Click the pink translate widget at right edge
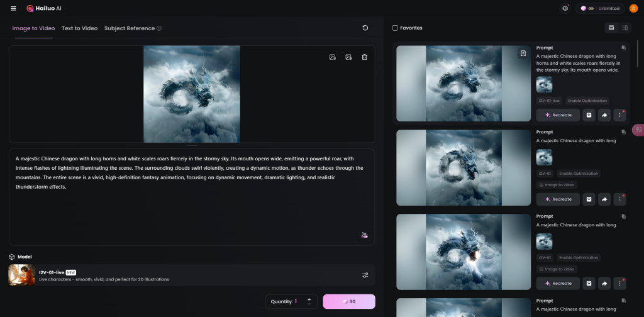This screenshot has width=644, height=317. pos(638,130)
